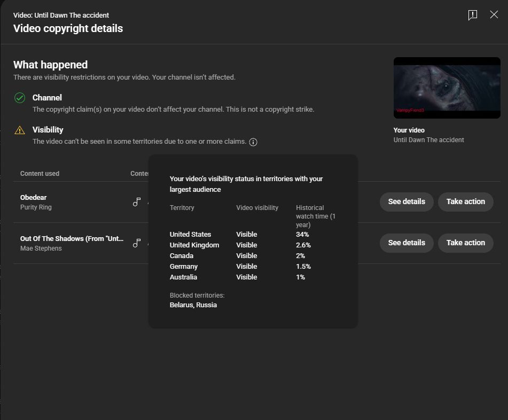
Task: Select the Out Of The Shadows title
Action: 72,238
